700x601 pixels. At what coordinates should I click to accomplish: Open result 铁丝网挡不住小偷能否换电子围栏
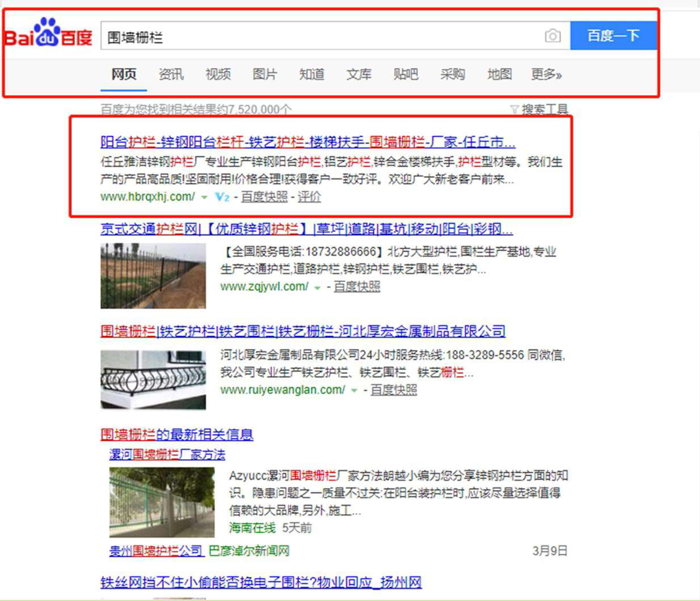click(x=261, y=582)
